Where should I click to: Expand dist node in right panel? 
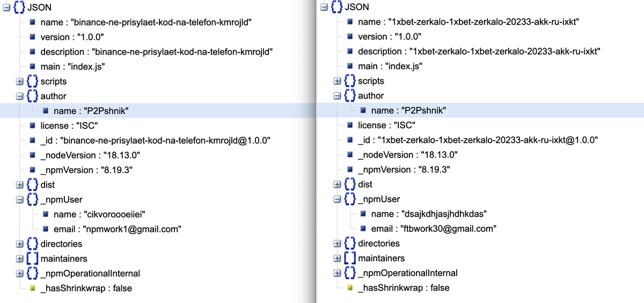point(338,184)
